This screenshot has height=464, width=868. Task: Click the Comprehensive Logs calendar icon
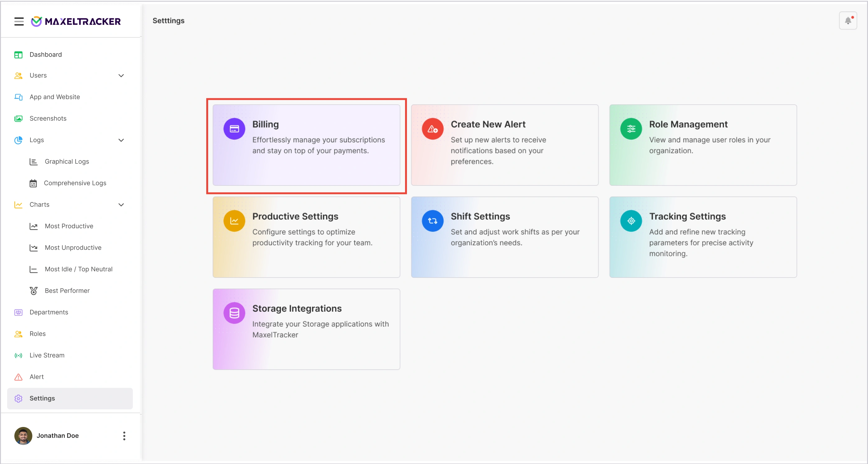[x=33, y=183]
